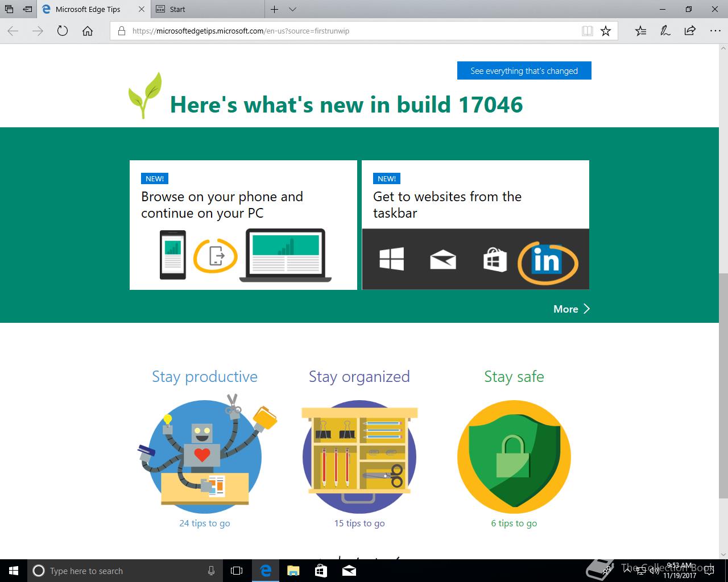Open Get to websites from taskbar card
Image resolution: width=728 pixels, height=582 pixels.
(x=475, y=225)
